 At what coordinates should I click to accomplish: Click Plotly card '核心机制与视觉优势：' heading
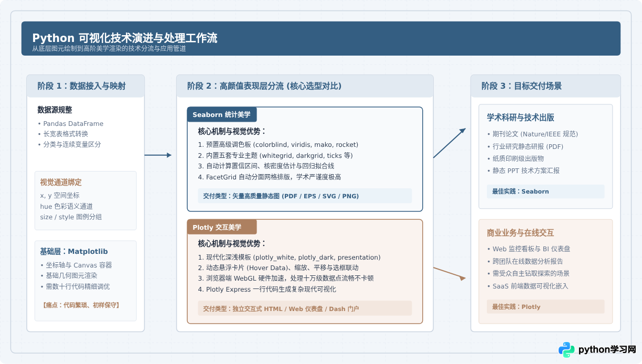click(232, 243)
